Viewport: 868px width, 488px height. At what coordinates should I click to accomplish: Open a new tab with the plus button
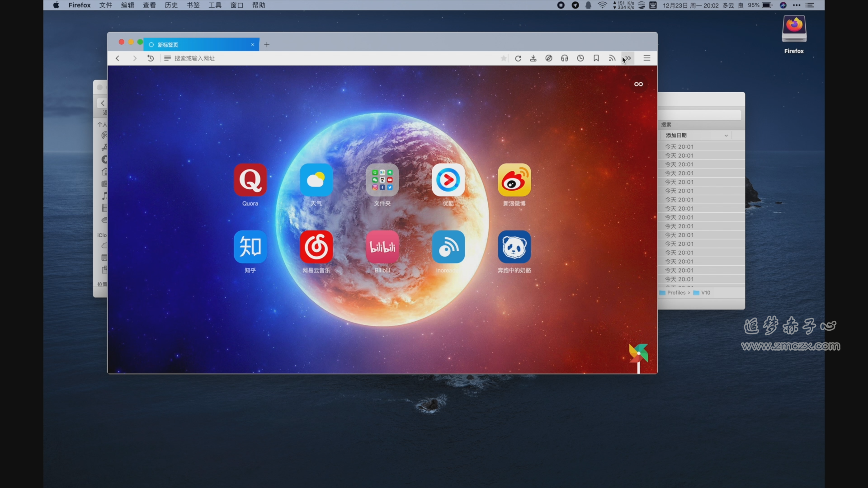click(x=267, y=44)
